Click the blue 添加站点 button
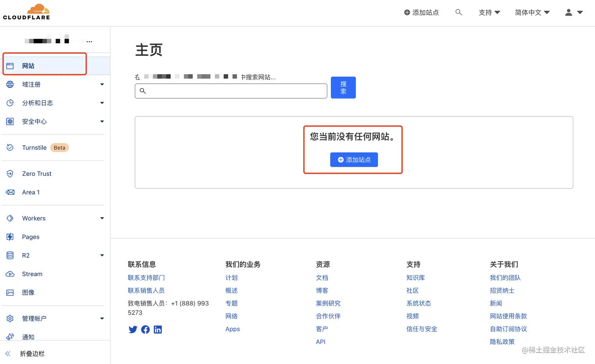 click(x=354, y=160)
